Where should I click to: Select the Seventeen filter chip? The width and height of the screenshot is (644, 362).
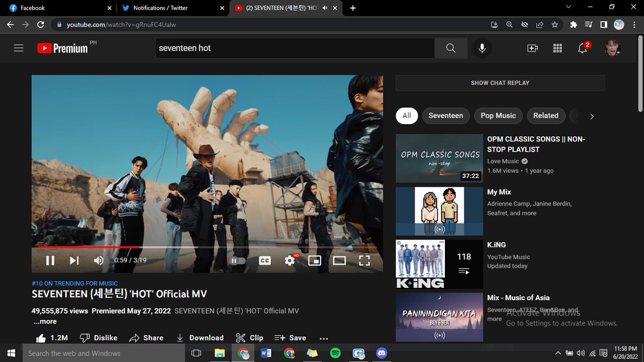pyautogui.click(x=445, y=115)
